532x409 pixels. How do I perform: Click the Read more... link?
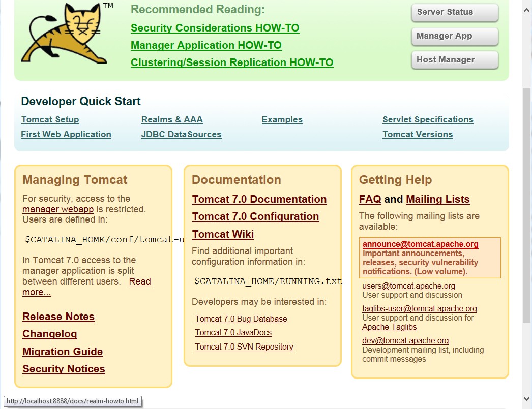[140, 281]
